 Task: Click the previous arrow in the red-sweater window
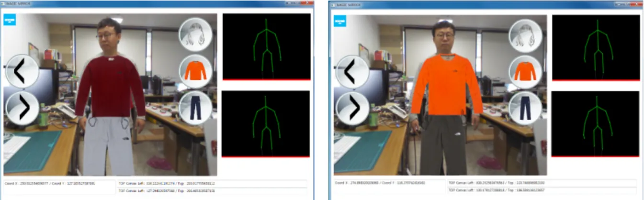coord(22,72)
